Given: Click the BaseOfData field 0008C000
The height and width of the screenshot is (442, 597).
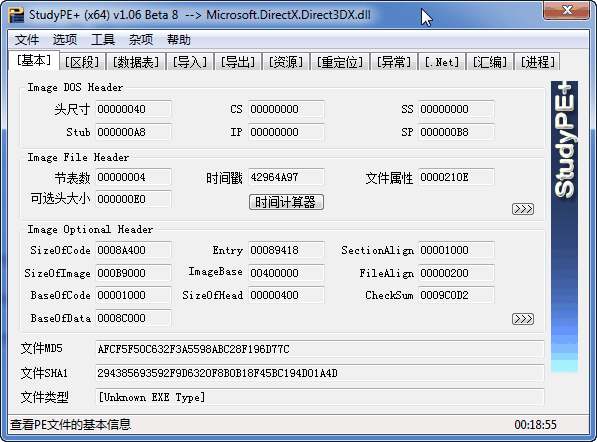Looking at the screenshot, I should [x=133, y=318].
